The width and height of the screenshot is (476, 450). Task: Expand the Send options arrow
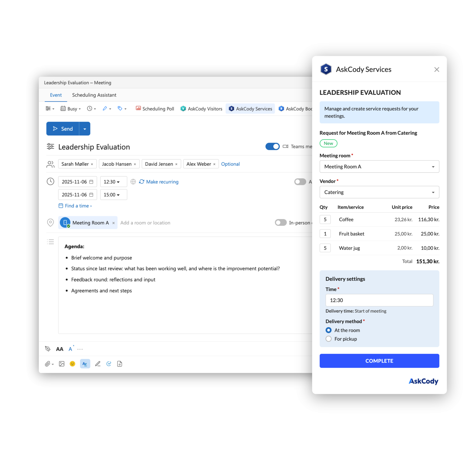click(85, 129)
